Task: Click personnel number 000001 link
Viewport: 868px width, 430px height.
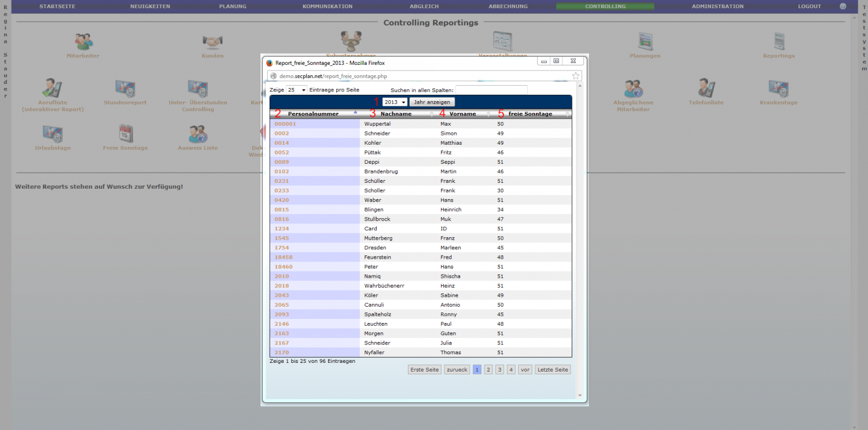Action: 285,124
